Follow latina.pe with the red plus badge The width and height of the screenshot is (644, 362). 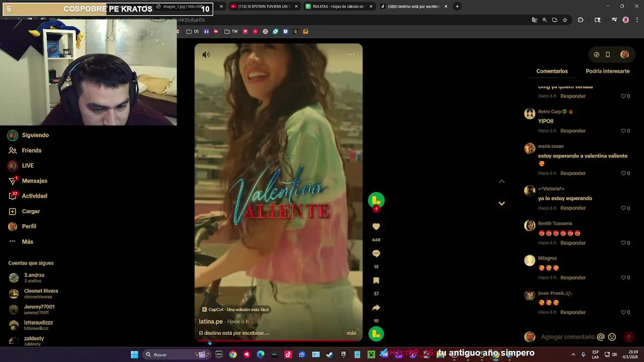pyautogui.click(x=376, y=209)
